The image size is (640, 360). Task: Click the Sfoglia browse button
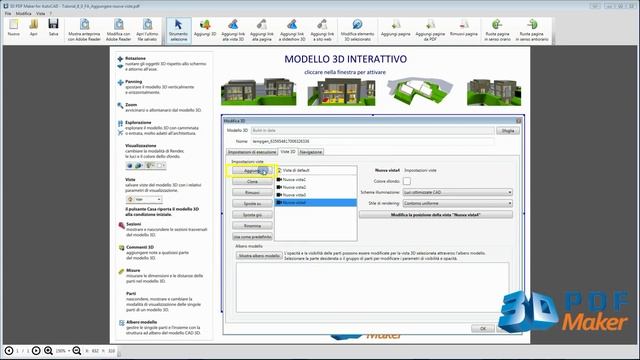pos(508,131)
